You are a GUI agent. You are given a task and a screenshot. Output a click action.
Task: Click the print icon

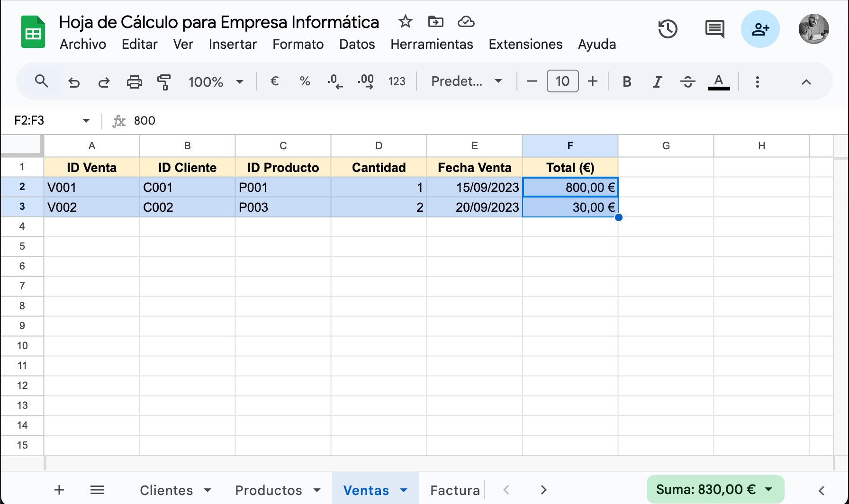pyautogui.click(x=134, y=82)
